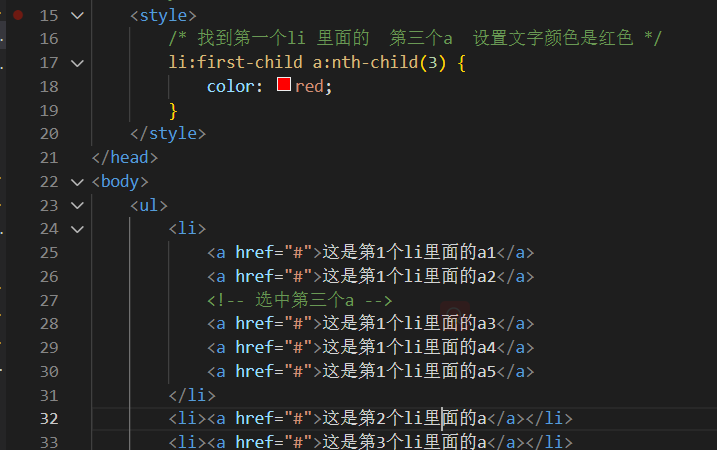
Task: Click the a4 anchor link line
Action: pos(370,348)
